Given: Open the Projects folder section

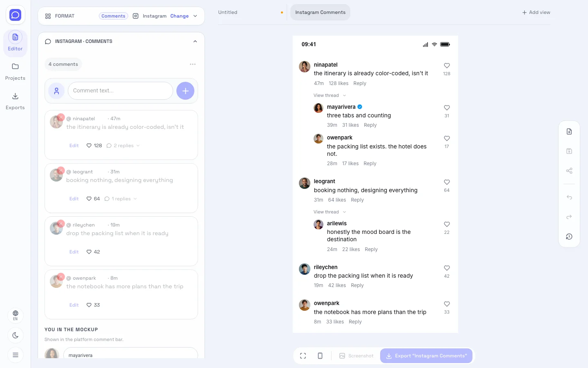Looking at the screenshot, I should 15,72.
